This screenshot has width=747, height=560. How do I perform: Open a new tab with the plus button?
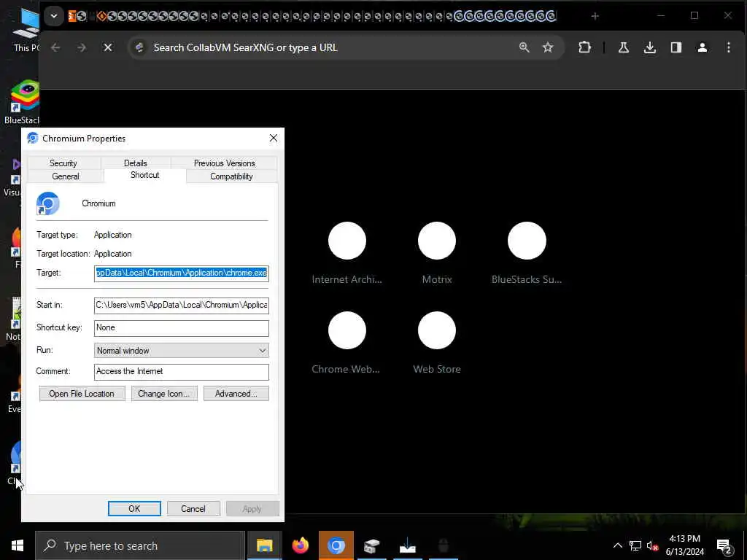coord(595,16)
